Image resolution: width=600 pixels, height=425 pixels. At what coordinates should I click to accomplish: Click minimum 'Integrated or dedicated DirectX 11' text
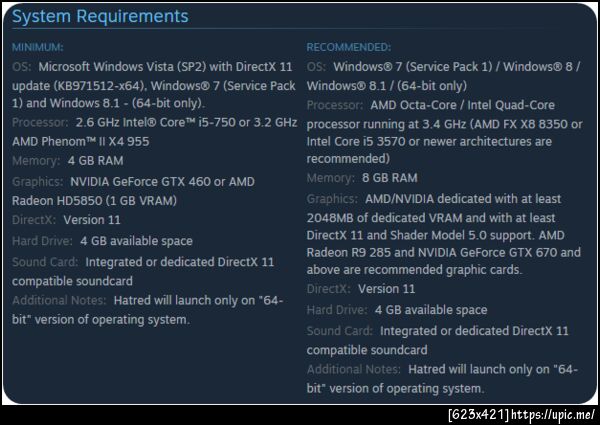pos(180,262)
